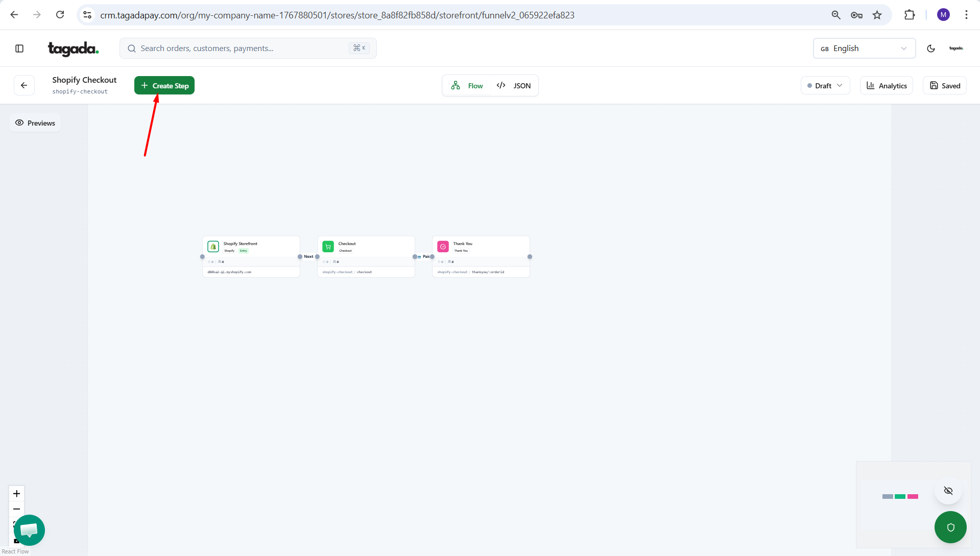Go back using the arrow beside Shopify Checkout
Image resolution: width=980 pixels, height=556 pixels.
[x=24, y=85]
